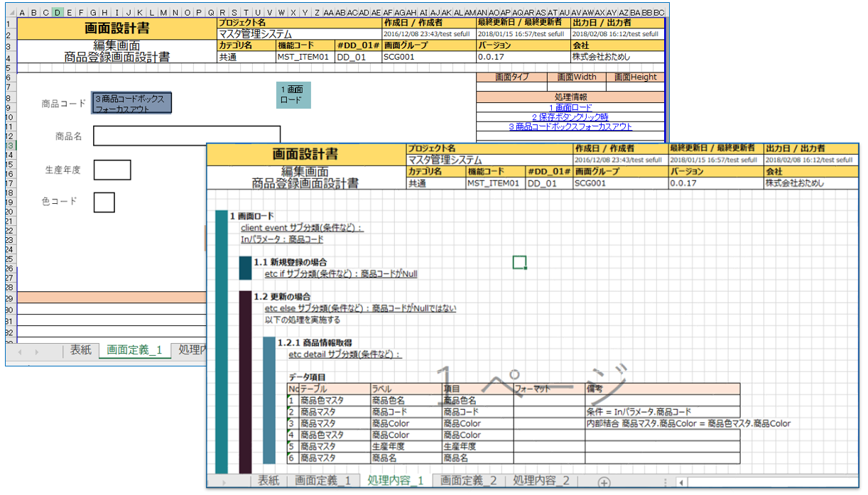The height and width of the screenshot is (495, 868).
Task: Click the previous sheet arrow in back window
Action: [x=20, y=352]
